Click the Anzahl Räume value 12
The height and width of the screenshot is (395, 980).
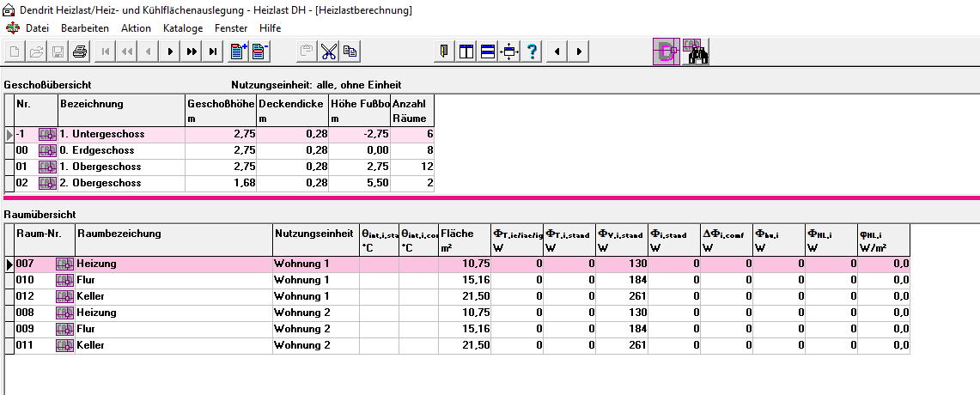pos(412,167)
